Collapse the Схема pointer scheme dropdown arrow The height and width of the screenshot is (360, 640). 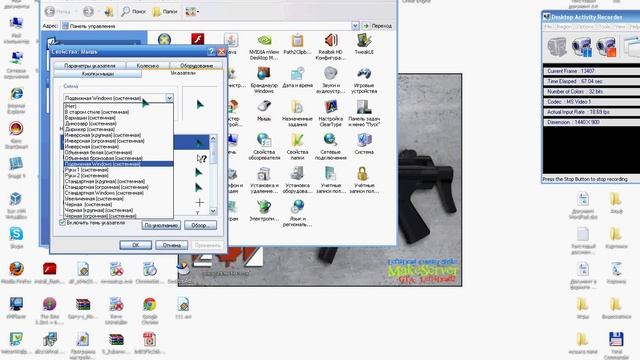169,98
